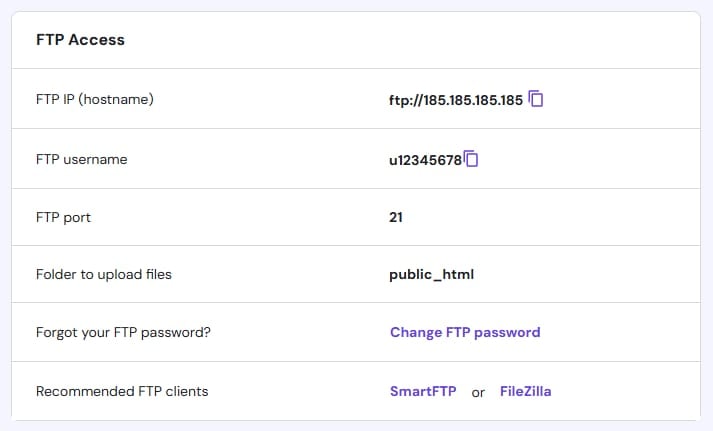This screenshot has width=713, height=431.
Task: Select the u12345678 username value
Action: [425, 159]
